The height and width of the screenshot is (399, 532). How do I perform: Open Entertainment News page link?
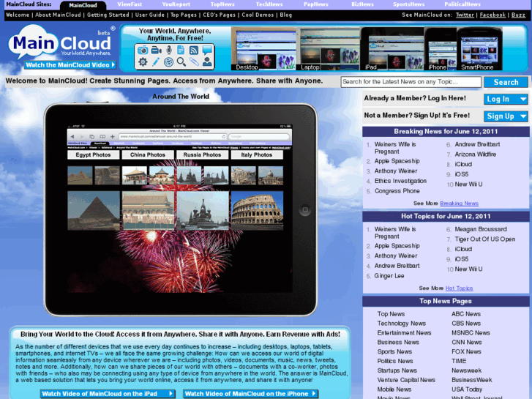[404, 333]
